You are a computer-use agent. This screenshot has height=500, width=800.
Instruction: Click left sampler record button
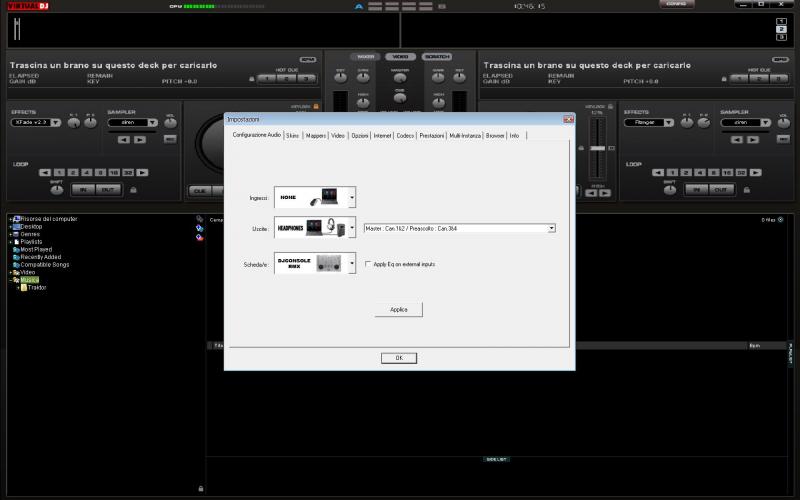click(170, 139)
